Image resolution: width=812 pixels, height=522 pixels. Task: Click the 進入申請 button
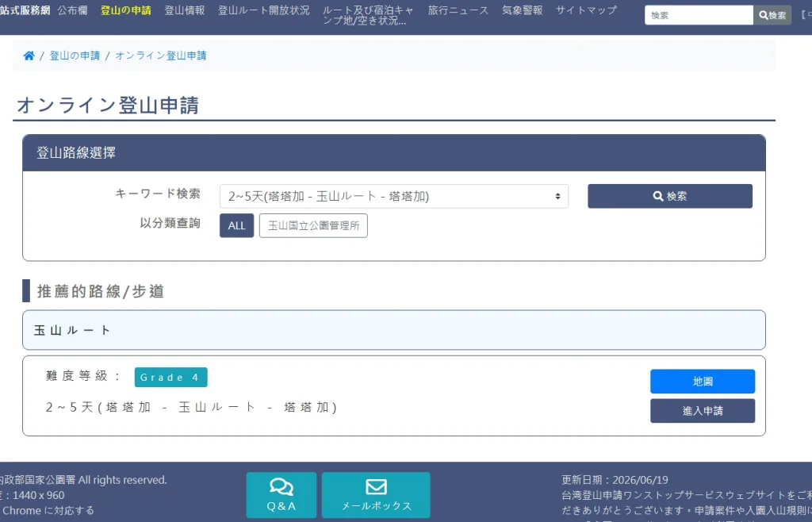(703, 411)
